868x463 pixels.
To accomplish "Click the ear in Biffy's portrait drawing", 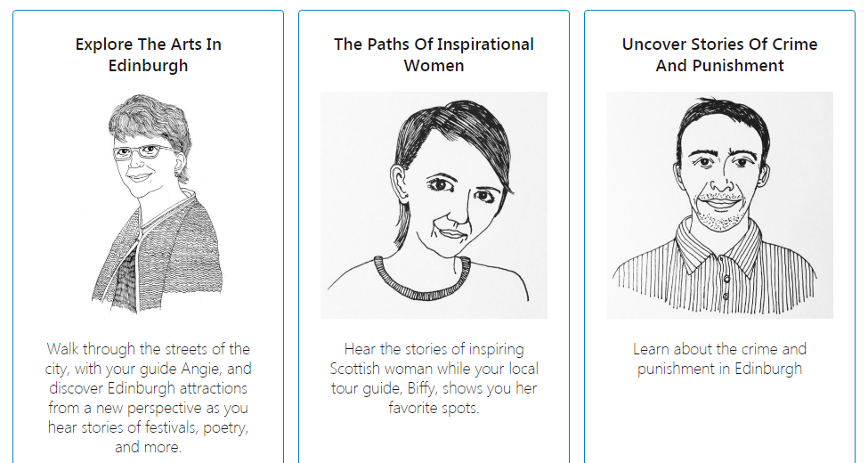I will [398, 181].
